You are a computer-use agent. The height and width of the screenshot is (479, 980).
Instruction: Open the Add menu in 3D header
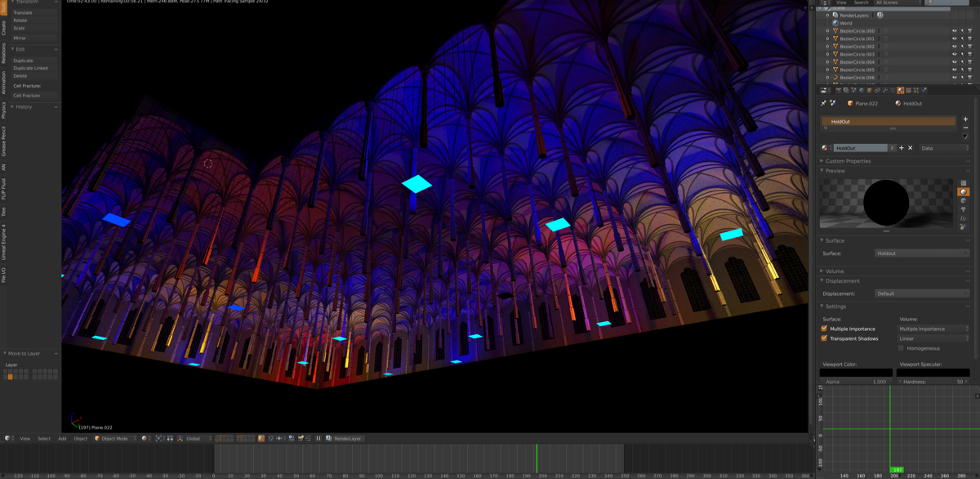click(x=62, y=438)
